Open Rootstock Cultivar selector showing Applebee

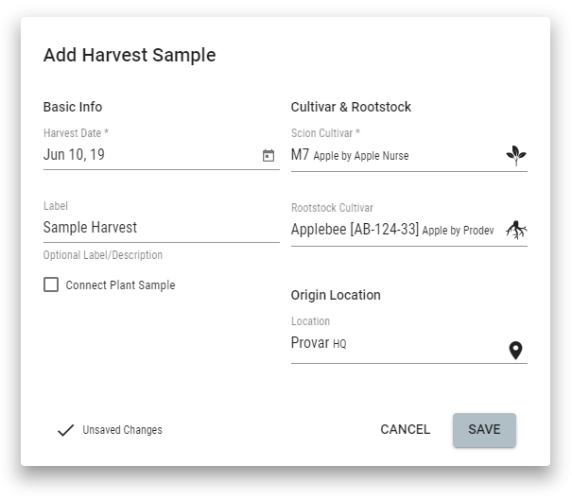pos(409,230)
